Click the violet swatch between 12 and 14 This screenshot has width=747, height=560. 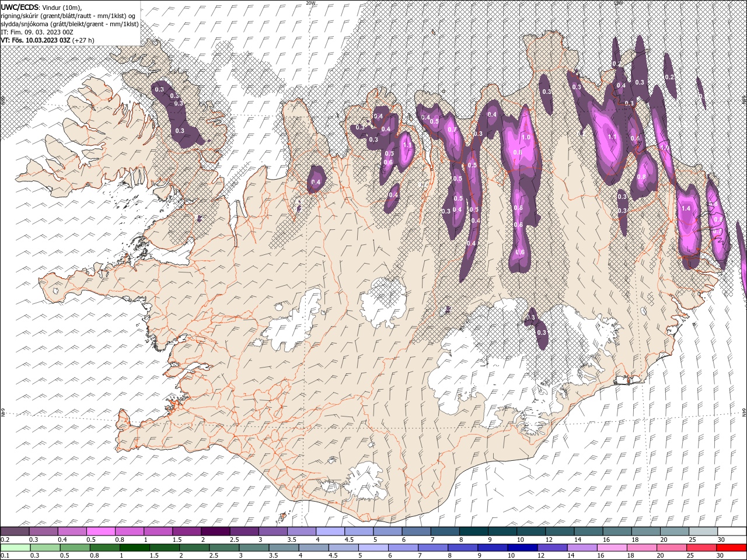[552, 548]
